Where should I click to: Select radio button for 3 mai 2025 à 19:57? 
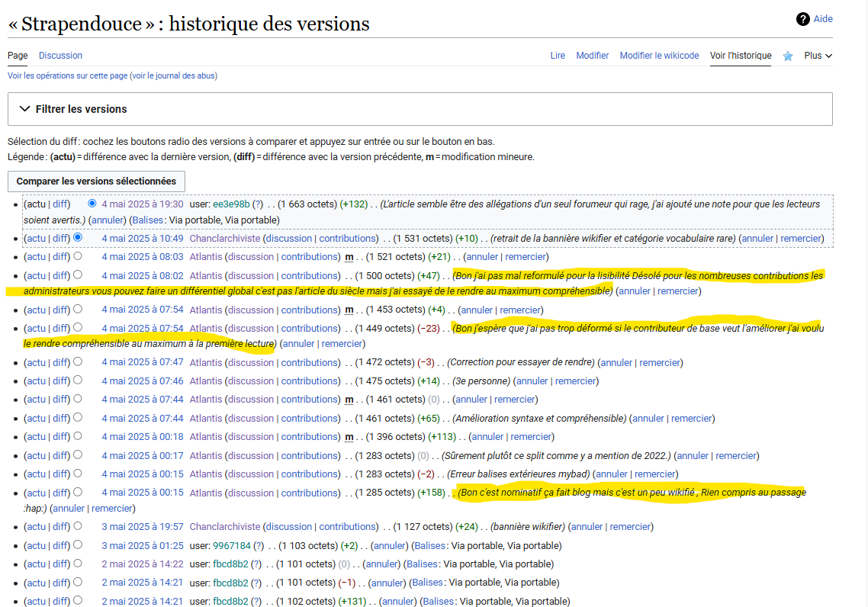[78, 526]
